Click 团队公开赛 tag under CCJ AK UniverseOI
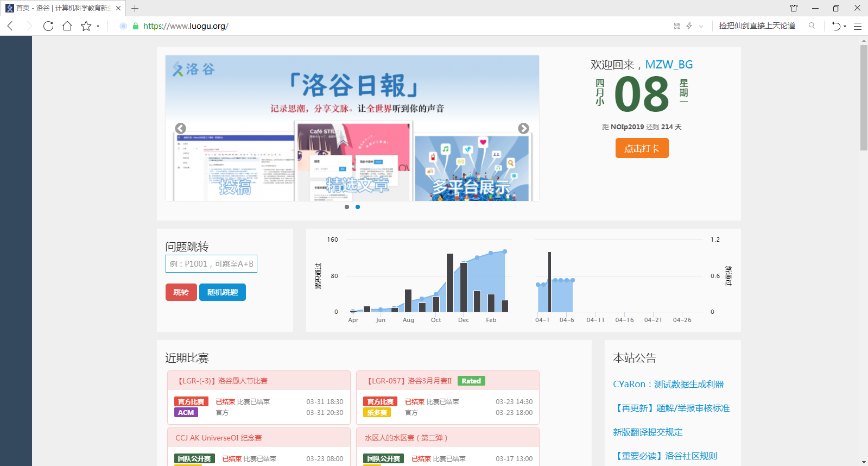868x466 pixels. pos(194,458)
